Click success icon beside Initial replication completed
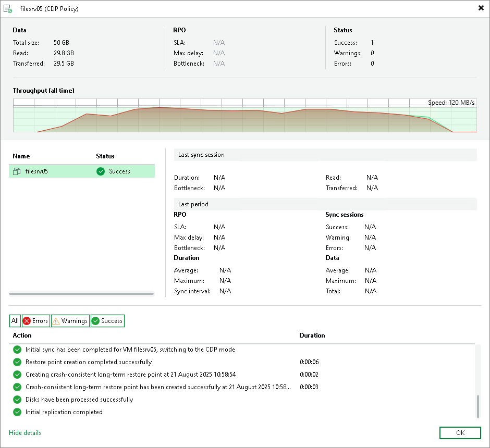Viewport: 490px width, 448px height. click(17, 412)
